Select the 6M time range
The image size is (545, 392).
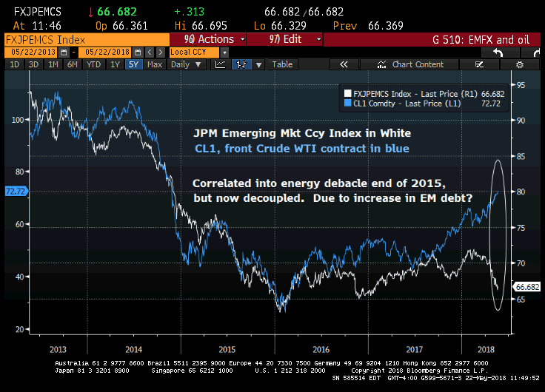click(73, 64)
